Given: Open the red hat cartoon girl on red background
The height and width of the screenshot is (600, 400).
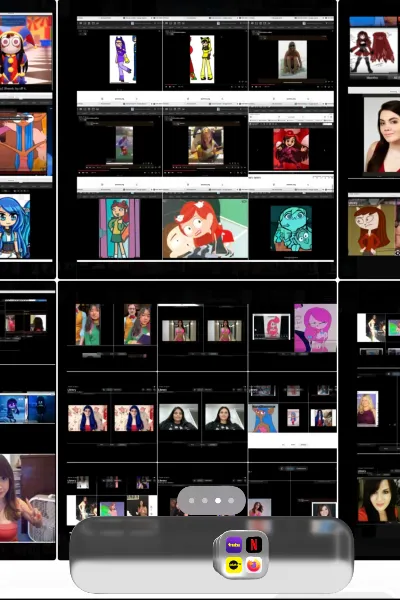Looking at the screenshot, I should pos(291,149).
